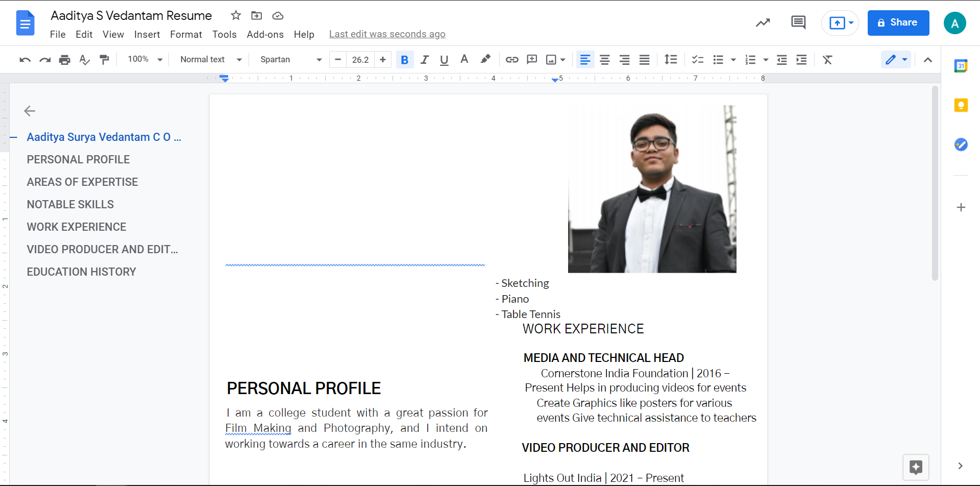Add a comment
This screenshot has height=486, width=980.
pyautogui.click(x=532, y=60)
